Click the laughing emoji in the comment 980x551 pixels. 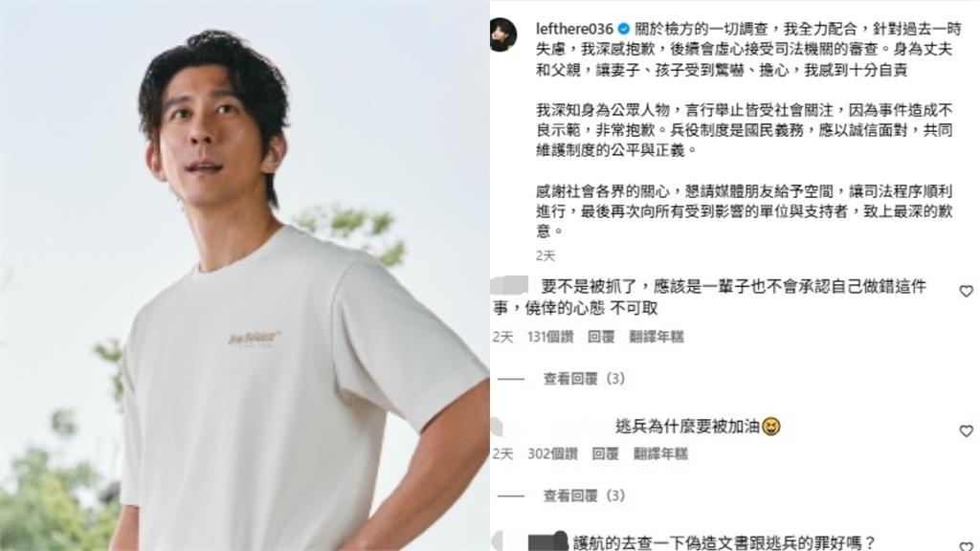pyautogui.click(x=771, y=427)
